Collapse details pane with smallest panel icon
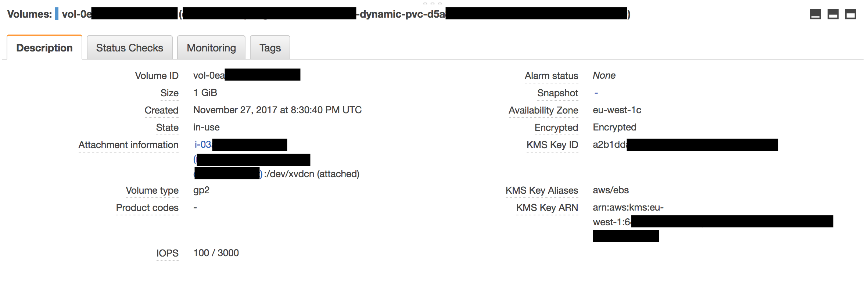This screenshot has width=868, height=283. tap(815, 14)
